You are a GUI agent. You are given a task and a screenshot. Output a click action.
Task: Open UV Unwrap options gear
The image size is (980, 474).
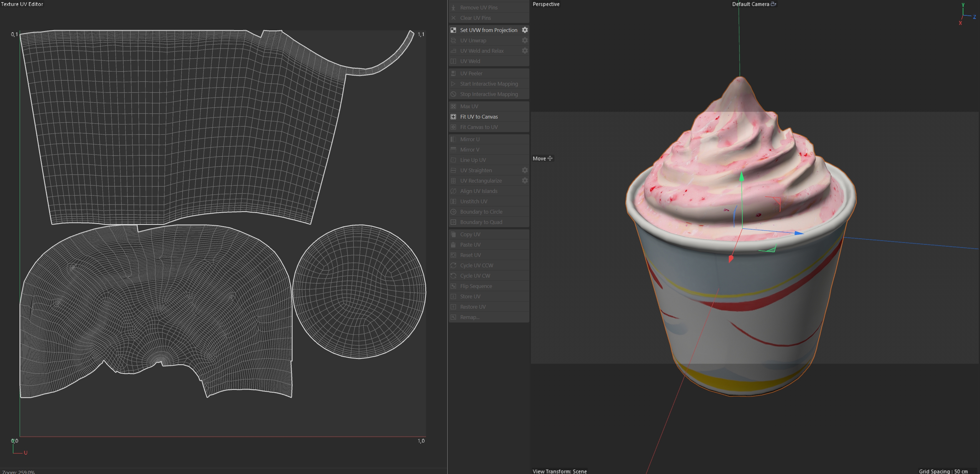coord(525,40)
